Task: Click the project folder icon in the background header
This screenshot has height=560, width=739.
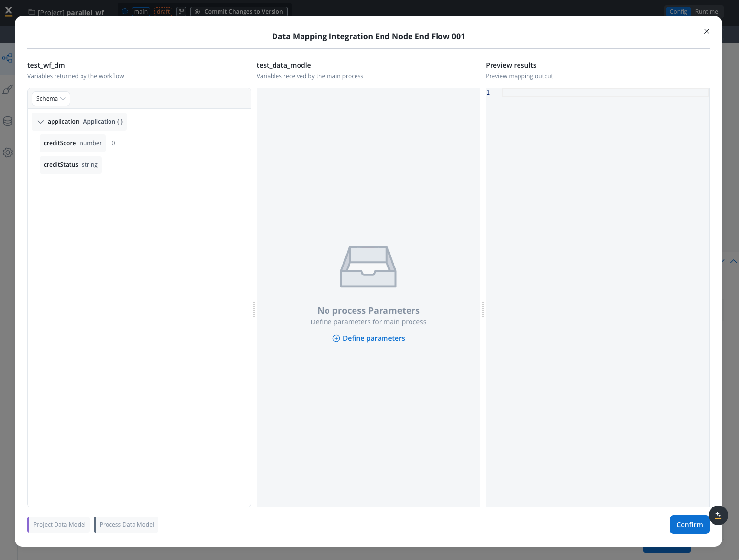Action: click(32, 12)
